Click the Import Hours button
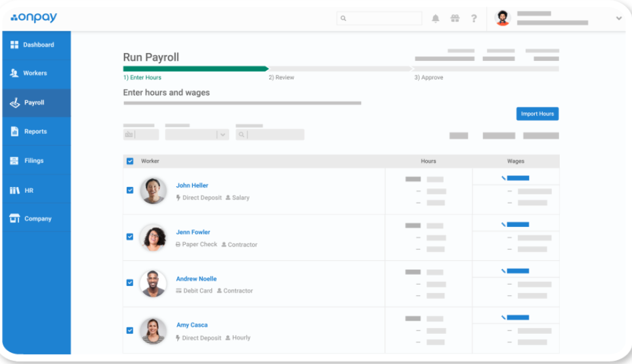The width and height of the screenshot is (632, 364). 537,113
